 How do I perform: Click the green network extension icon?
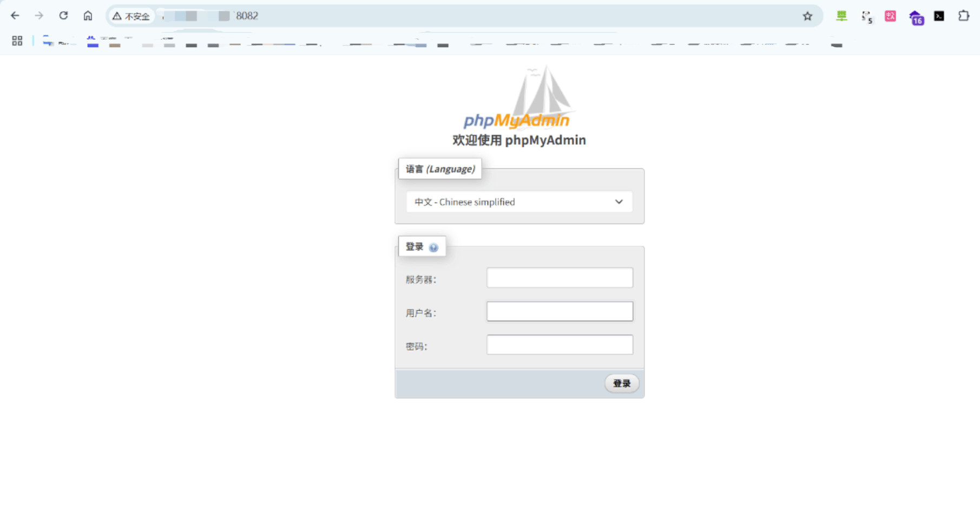click(x=841, y=16)
